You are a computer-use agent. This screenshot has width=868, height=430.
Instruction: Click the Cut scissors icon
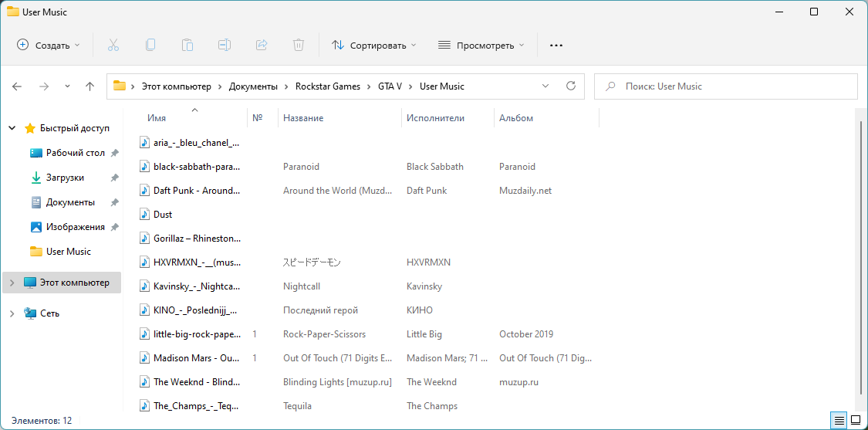coord(113,46)
